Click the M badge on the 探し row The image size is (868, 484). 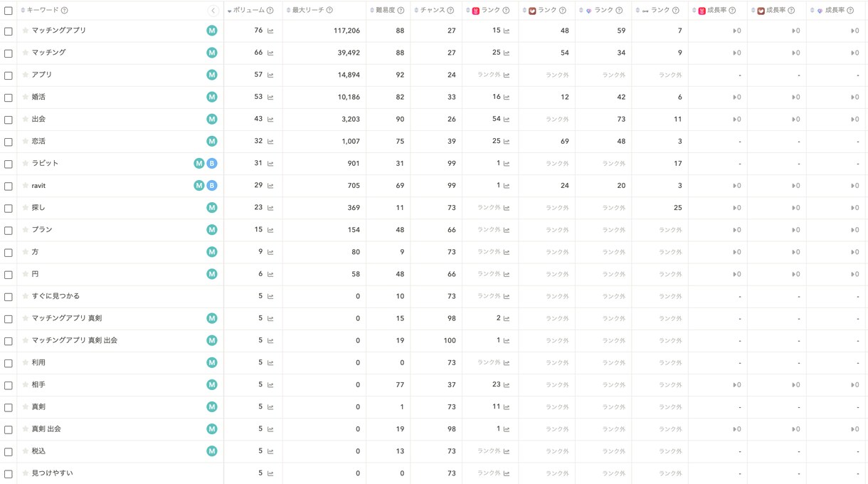(212, 208)
